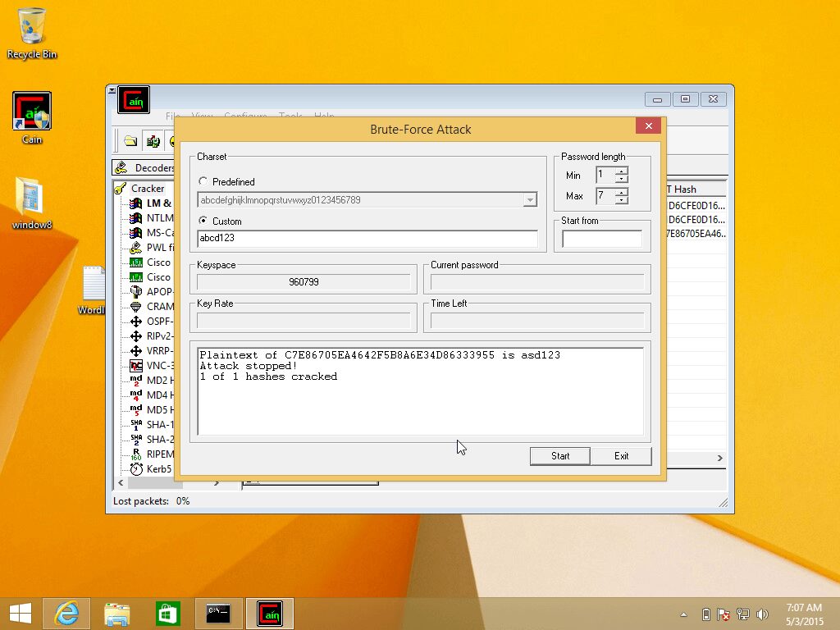Select the Kerb5 PreAuth clock icon
The height and width of the screenshot is (630, 840).
(x=156, y=469)
